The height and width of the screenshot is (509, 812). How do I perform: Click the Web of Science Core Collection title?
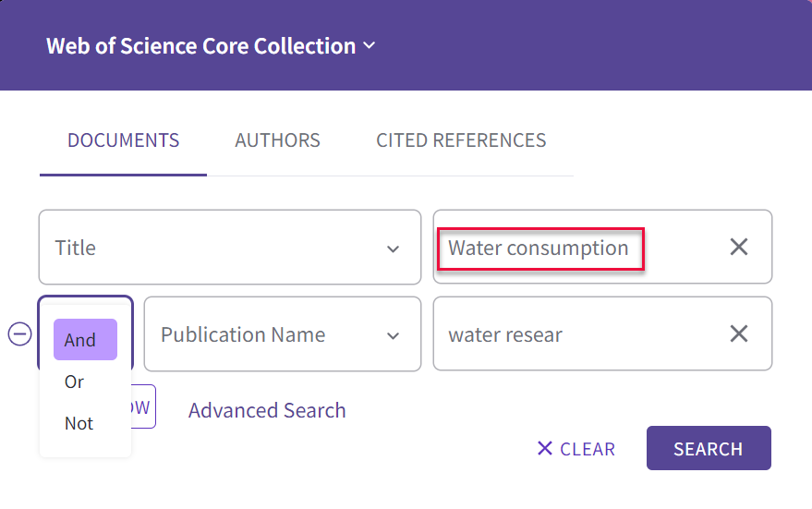[201, 46]
